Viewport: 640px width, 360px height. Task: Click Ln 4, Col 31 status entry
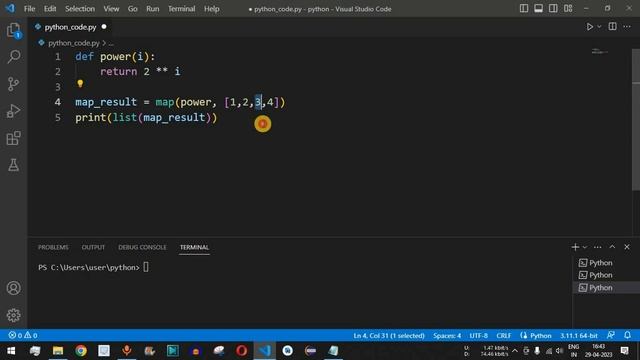pyautogui.click(x=389, y=336)
